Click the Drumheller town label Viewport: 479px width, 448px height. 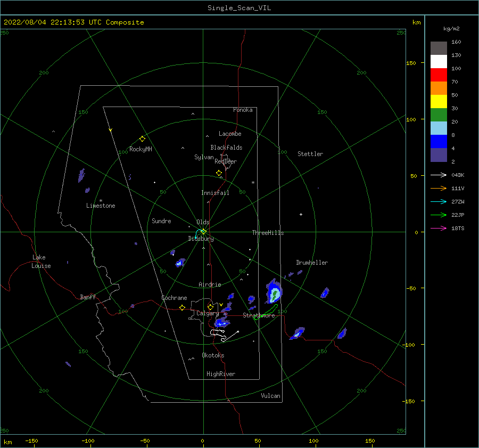(312, 263)
